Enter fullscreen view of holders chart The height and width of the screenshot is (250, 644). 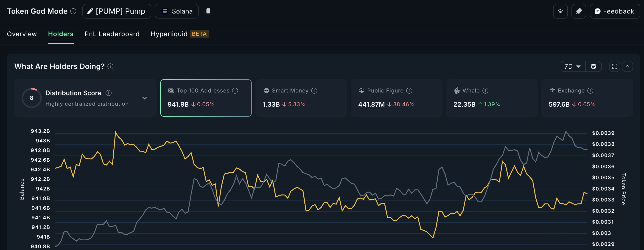pos(614,66)
